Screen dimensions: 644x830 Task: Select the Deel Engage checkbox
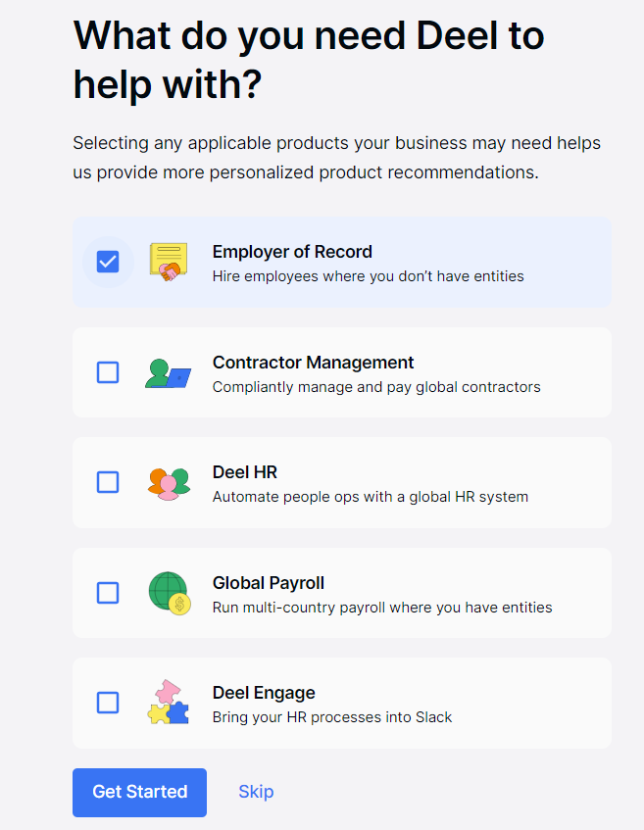pos(108,703)
